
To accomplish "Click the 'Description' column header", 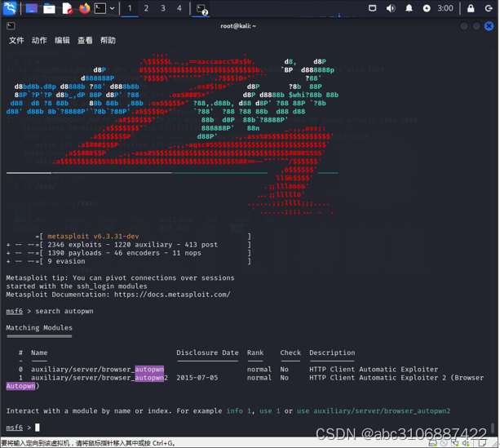I will point(332,353).
